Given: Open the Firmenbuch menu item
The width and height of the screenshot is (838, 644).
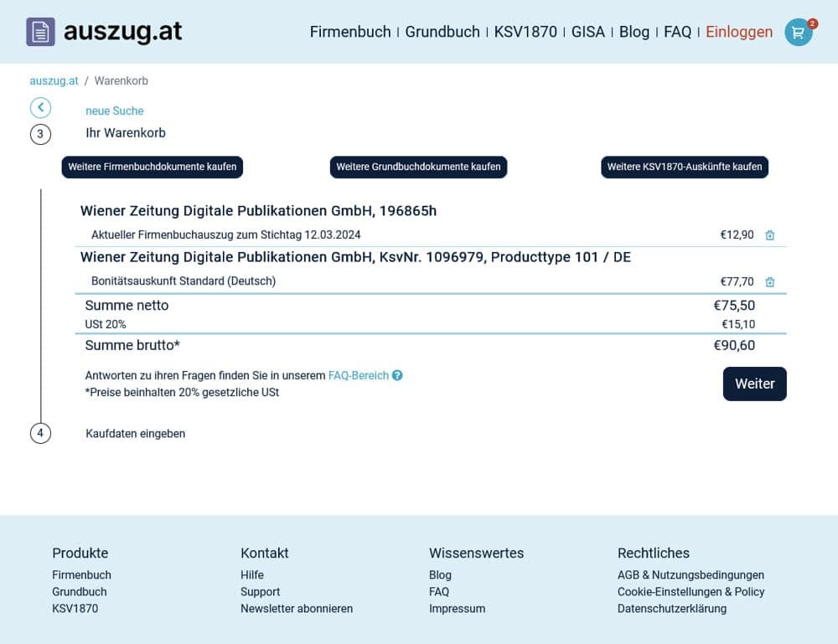Looking at the screenshot, I should pyautogui.click(x=349, y=32).
